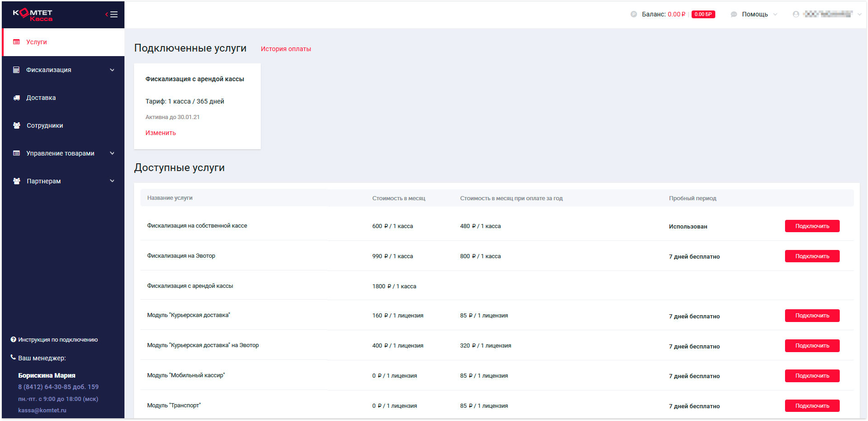Image resolution: width=868 pixels, height=421 pixels.
Task: Click the 600 ₽ / 1 касса price
Action: [x=393, y=226]
